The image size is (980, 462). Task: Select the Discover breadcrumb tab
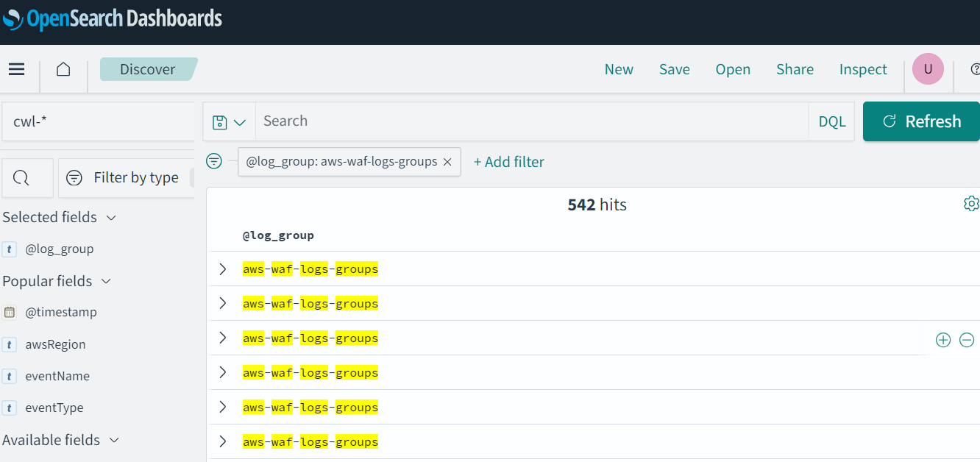pos(148,69)
